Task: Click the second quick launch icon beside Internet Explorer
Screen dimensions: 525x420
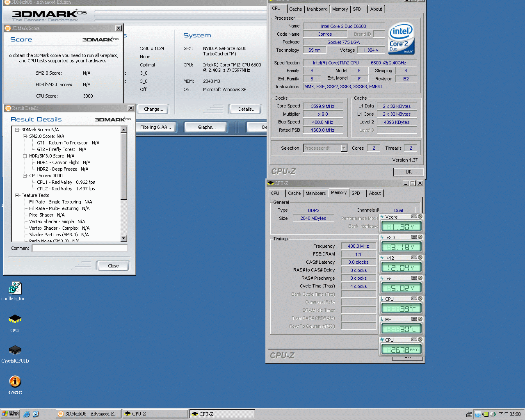Action: (x=36, y=414)
